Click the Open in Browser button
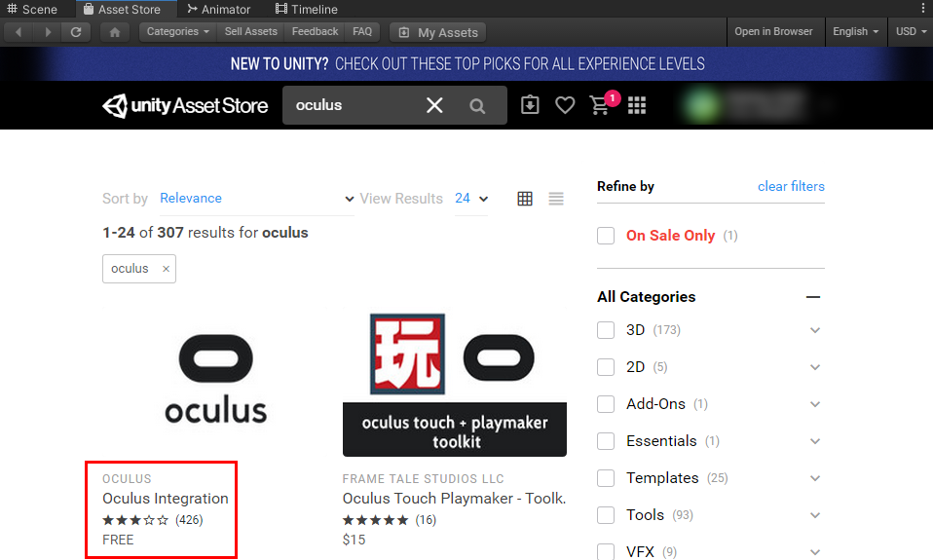Image resolution: width=933 pixels, height=560 pixels. click(773, 32)
